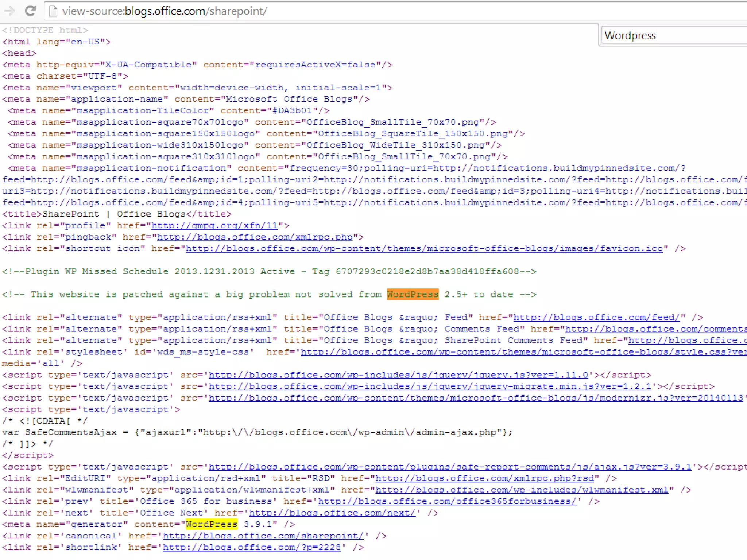Open the jquery-migrate.min.js script link
747x560 pixels.
[x=430, y=386]
